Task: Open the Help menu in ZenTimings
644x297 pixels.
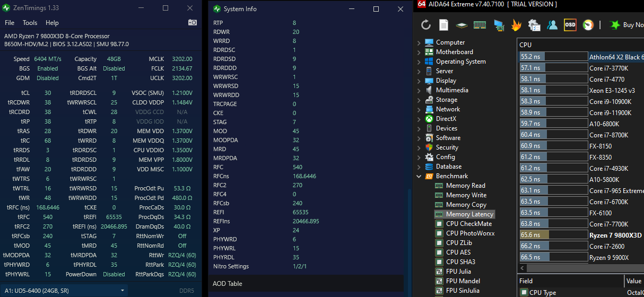Action: tap(52, 23)
